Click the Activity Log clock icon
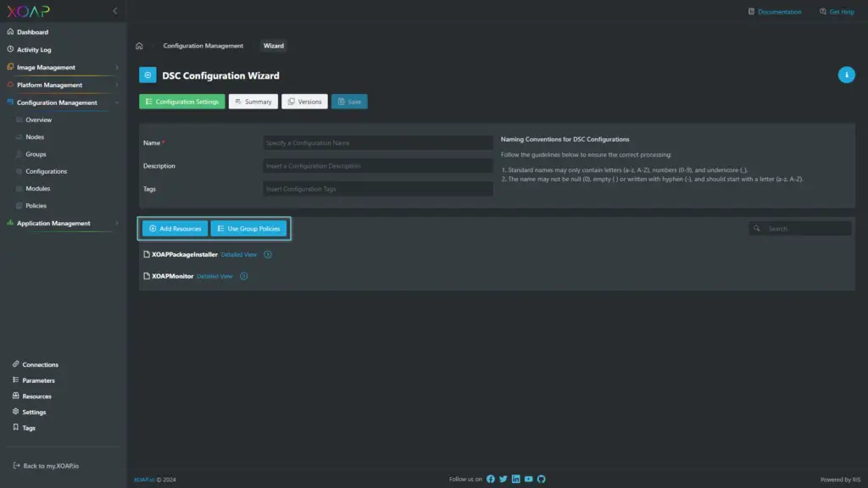Screen dimensions: 868x488 click(10, 49)
